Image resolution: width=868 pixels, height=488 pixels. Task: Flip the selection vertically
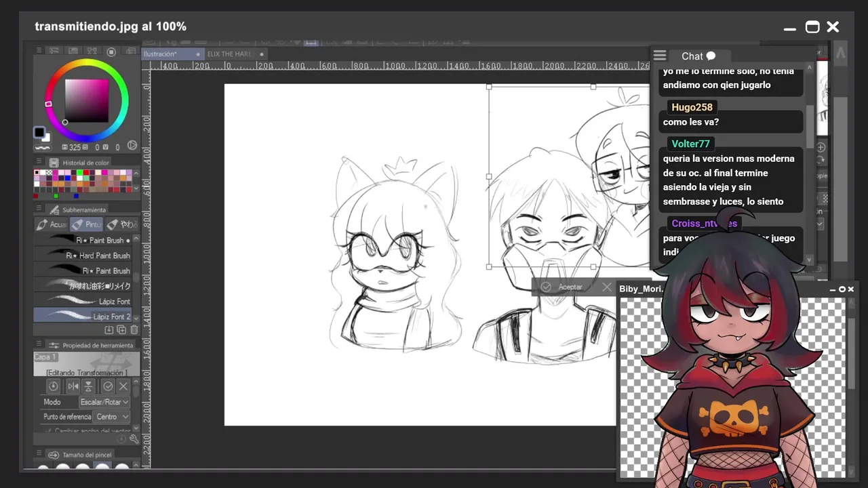click(88, 386)
